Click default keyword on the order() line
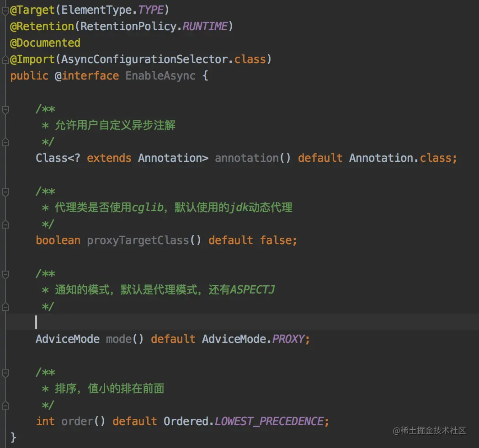 click(135, 421)
